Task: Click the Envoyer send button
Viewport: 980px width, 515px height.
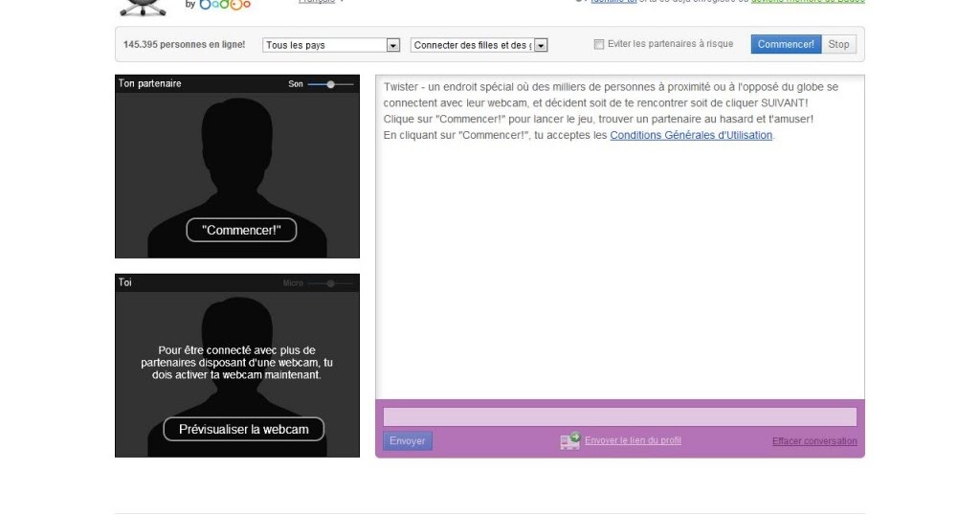Action: [408, 440]
